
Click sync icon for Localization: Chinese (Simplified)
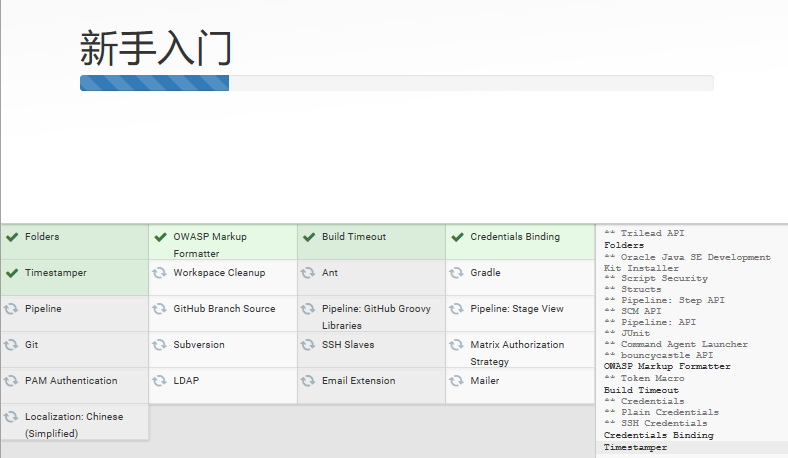(11, 417)
